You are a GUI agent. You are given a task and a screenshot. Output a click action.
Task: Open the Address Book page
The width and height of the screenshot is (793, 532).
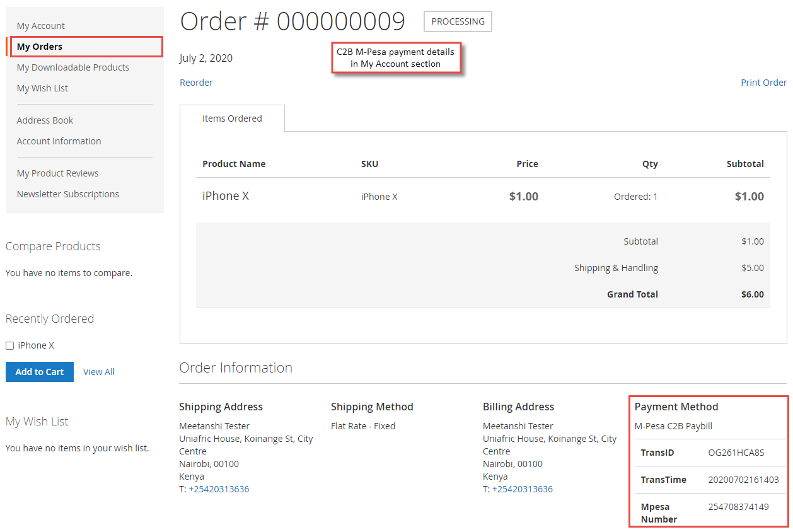pos(45,120)
